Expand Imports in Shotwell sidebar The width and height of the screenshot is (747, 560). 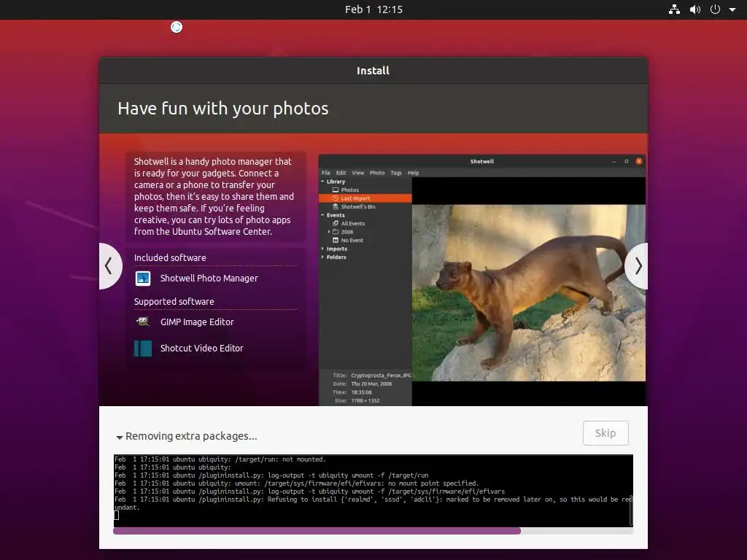click(322, 249)
